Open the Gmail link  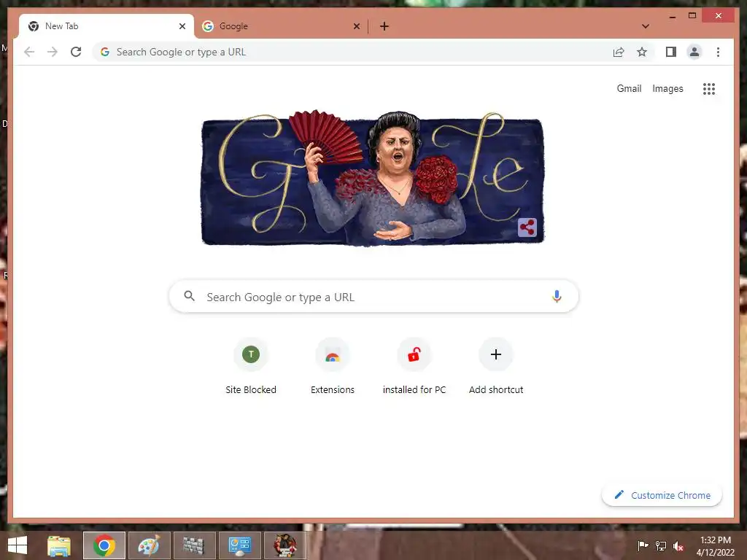click(x=629, y=88)
